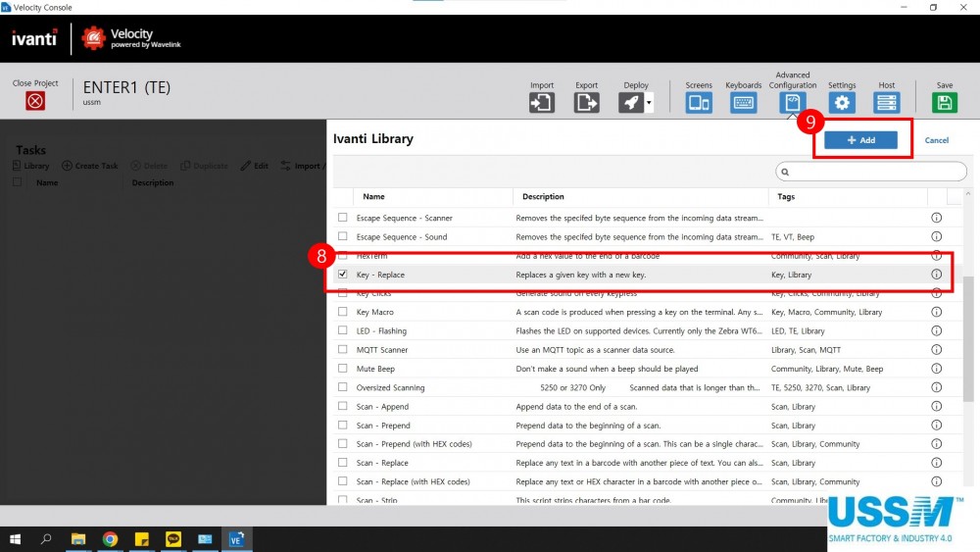
Task: Open Velocity Console taskbar icon
Action: click(236, 539)
